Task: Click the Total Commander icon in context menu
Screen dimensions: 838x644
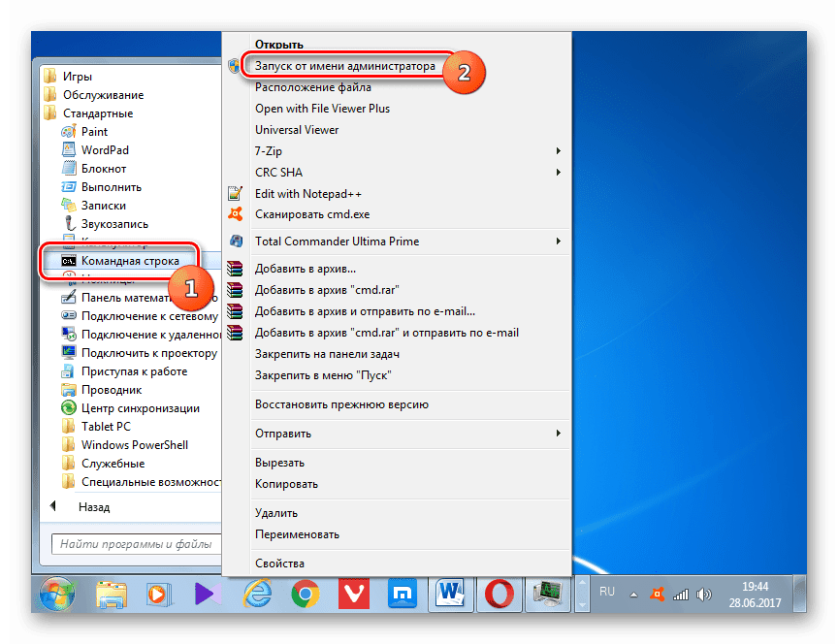Action: (x=236, y=241)
